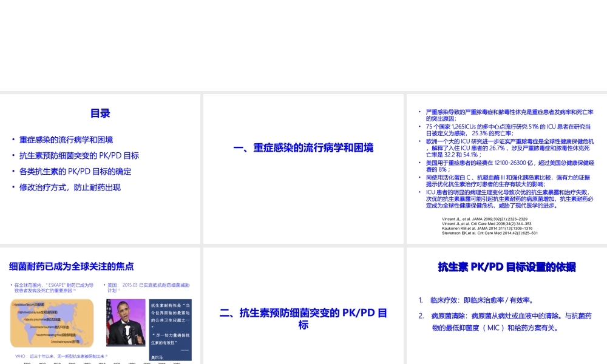This screenshot has width=607, height=364.
Task: Click the reference Kaukonen KM JAMA 2014
Action: click(487, 228)
